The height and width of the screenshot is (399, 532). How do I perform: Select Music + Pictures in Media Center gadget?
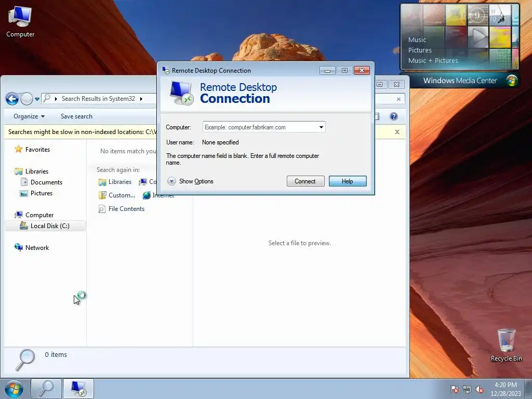coord(433,60)
